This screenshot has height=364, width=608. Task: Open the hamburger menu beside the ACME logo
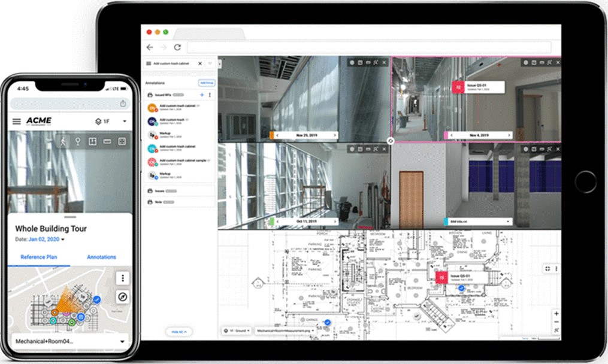pos(17,122)
